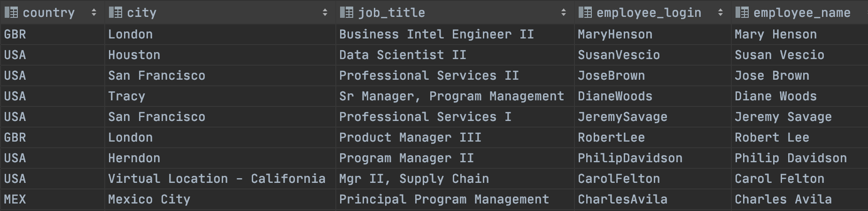Click the country column table icon

click(x=11, y=13)
